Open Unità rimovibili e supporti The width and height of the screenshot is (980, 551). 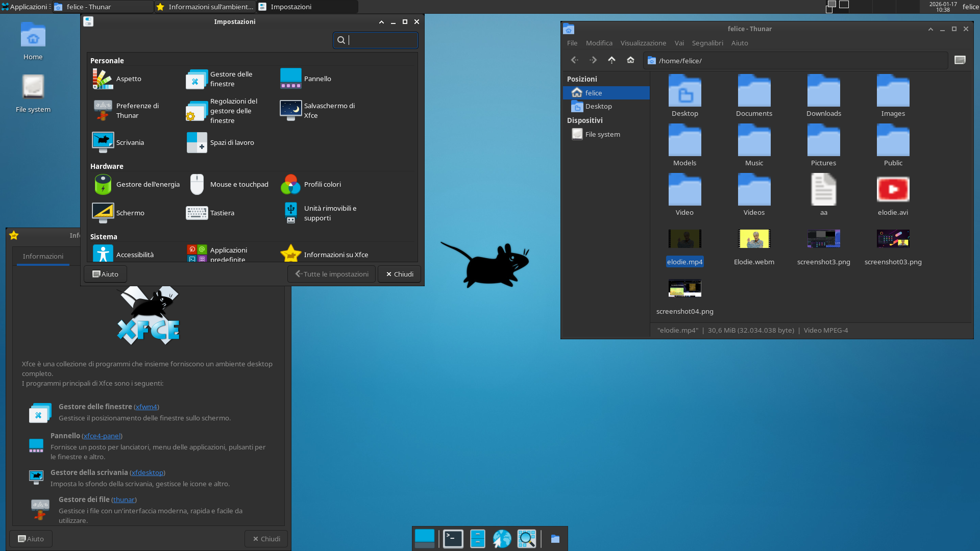tap(318, 213)
